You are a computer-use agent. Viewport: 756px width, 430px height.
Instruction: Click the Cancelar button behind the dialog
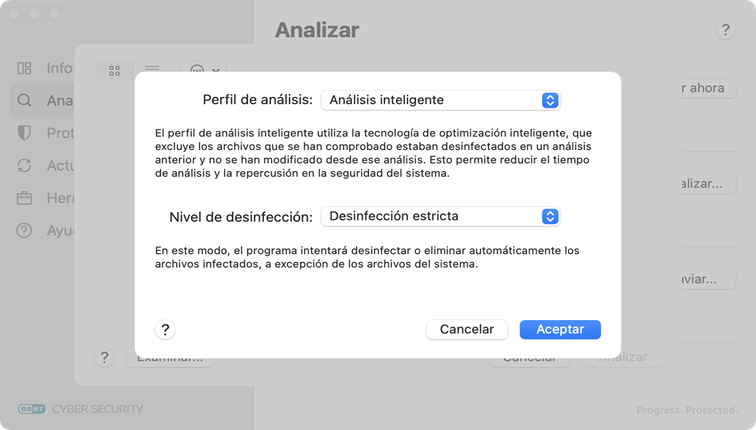pyautogui.click(x=529, y=358)
